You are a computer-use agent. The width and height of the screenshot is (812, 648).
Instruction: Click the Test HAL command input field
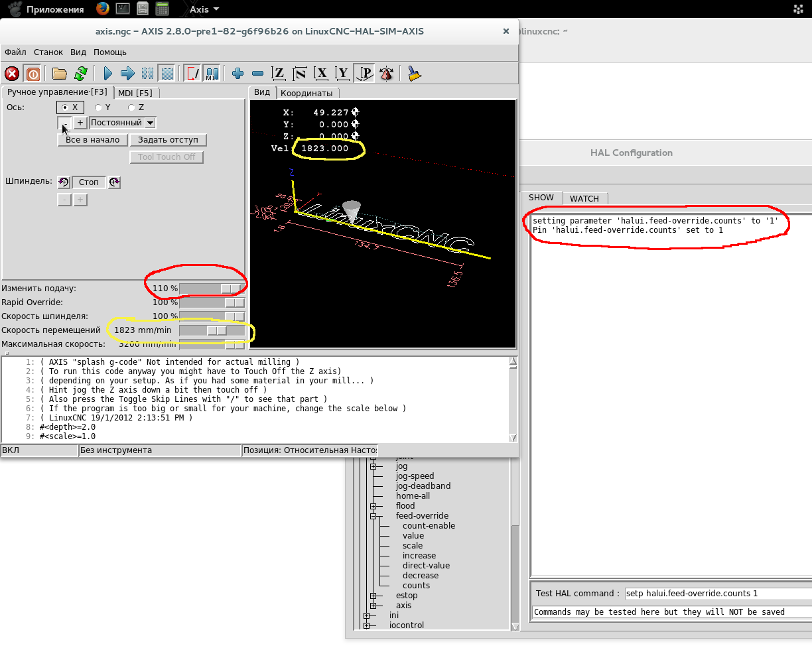pos(718,594)
